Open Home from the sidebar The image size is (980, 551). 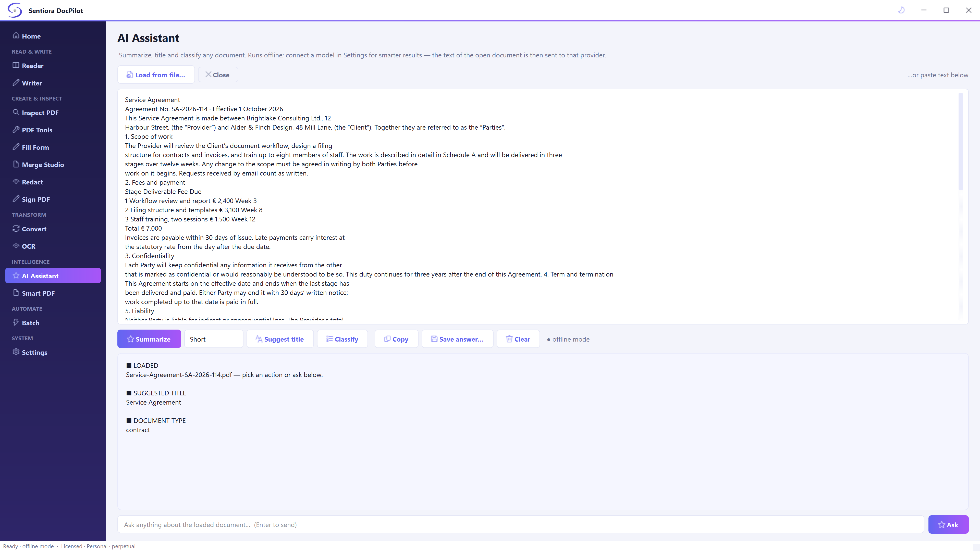pos(53,36)
